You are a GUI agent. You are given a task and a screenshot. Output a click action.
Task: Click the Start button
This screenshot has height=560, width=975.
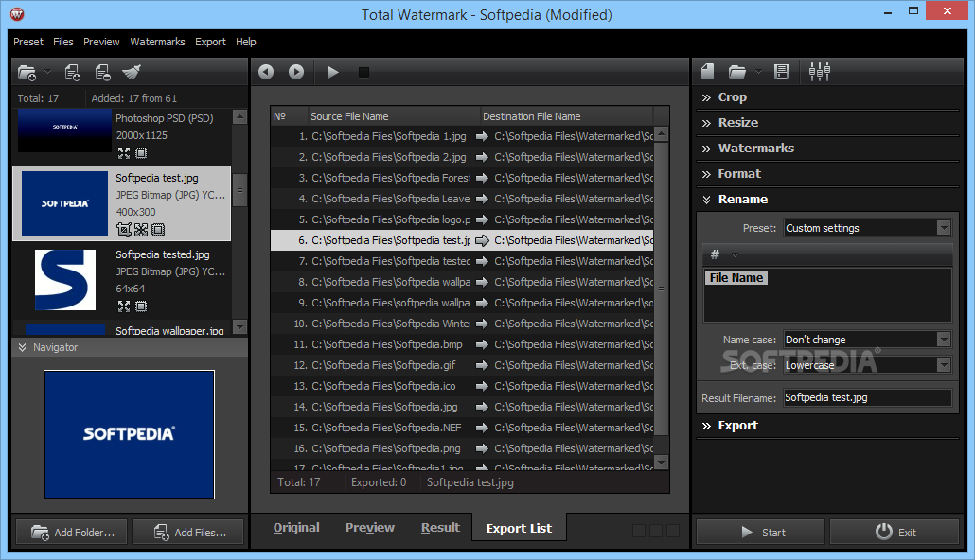760,532
